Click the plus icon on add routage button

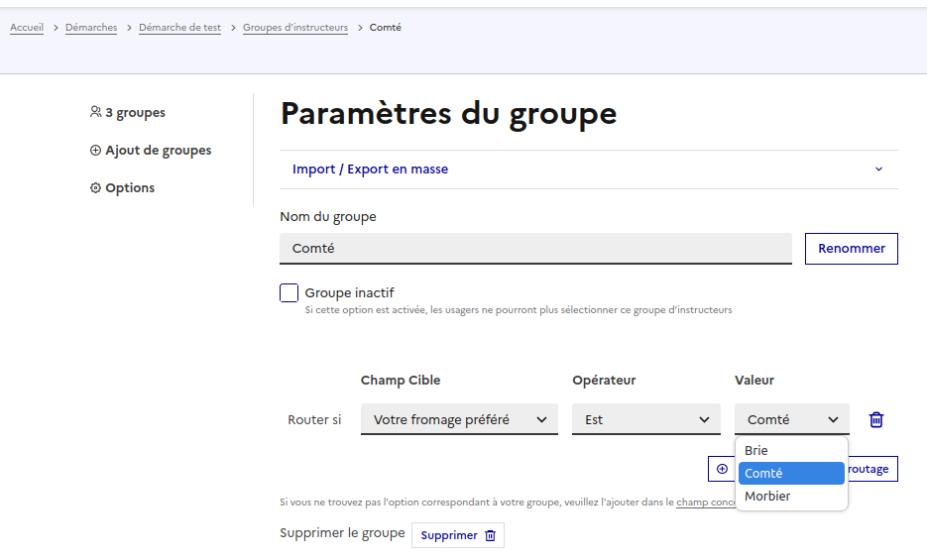(722, 469)
